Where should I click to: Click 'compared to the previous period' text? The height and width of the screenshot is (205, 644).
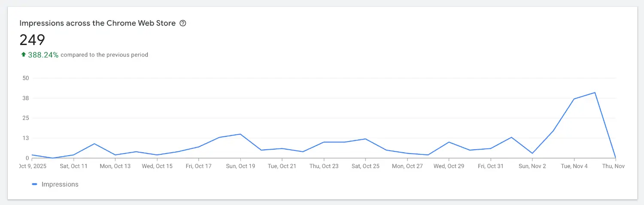[104, 55]
